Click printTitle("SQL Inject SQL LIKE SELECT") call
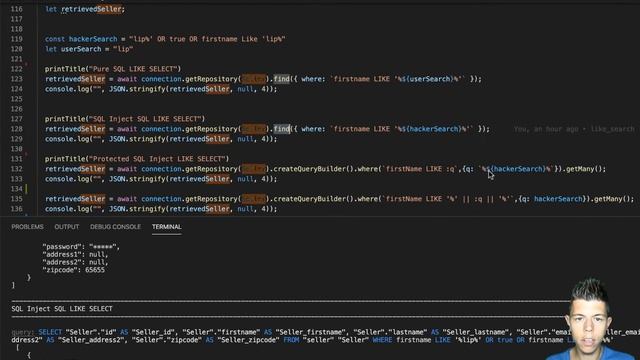The width and height of the screenshot is (640, 360). pos(125,119)
